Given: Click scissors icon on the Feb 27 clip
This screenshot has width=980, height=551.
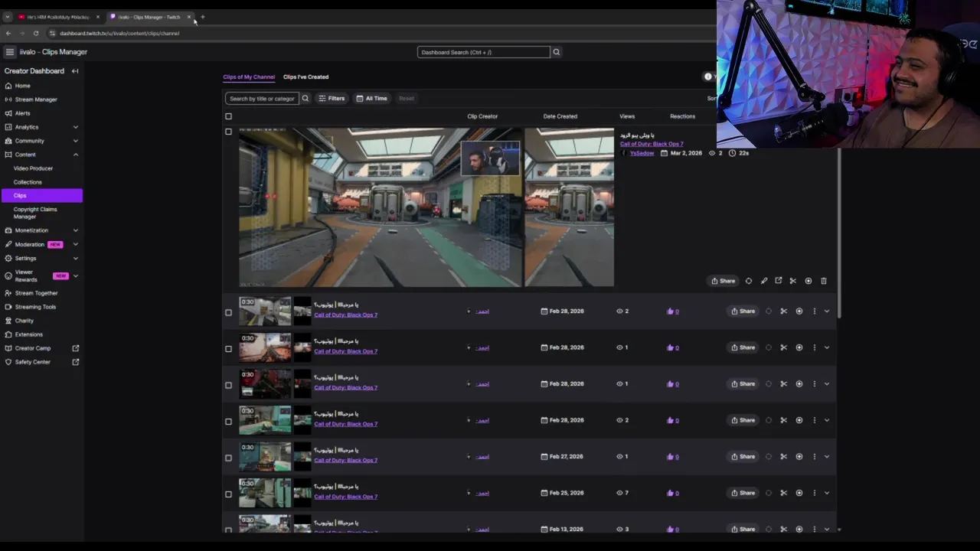Looking at the screenshot, I should [x=783, y=457].
